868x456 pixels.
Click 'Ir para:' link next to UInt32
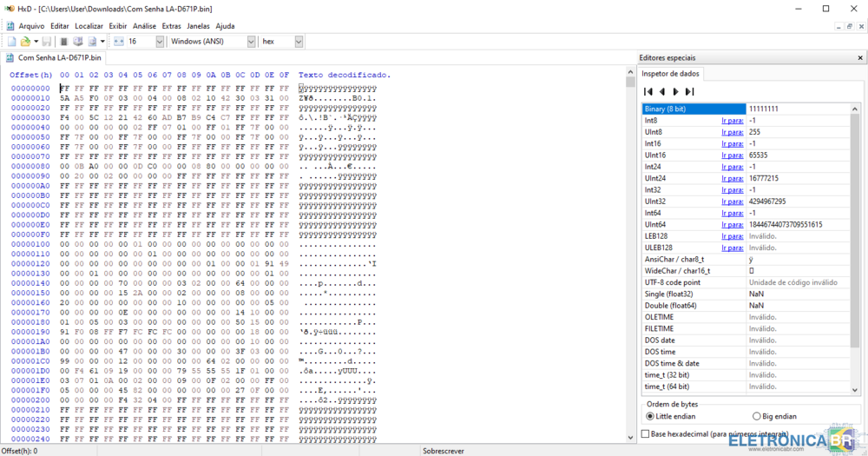coord(732,202)
